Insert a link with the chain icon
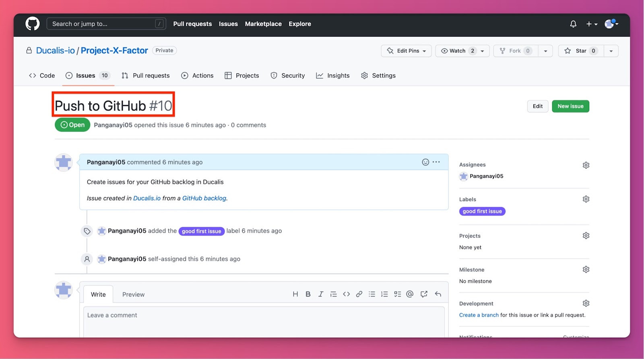The height and width of the screenshot is (359, 644). coord(359,294)
